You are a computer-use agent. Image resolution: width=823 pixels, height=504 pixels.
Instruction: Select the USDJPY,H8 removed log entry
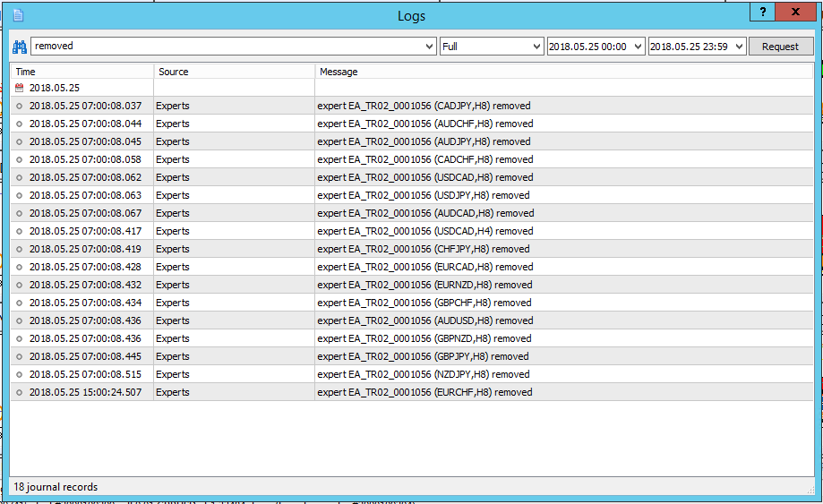pyautogui.click(x=412, y=195)
